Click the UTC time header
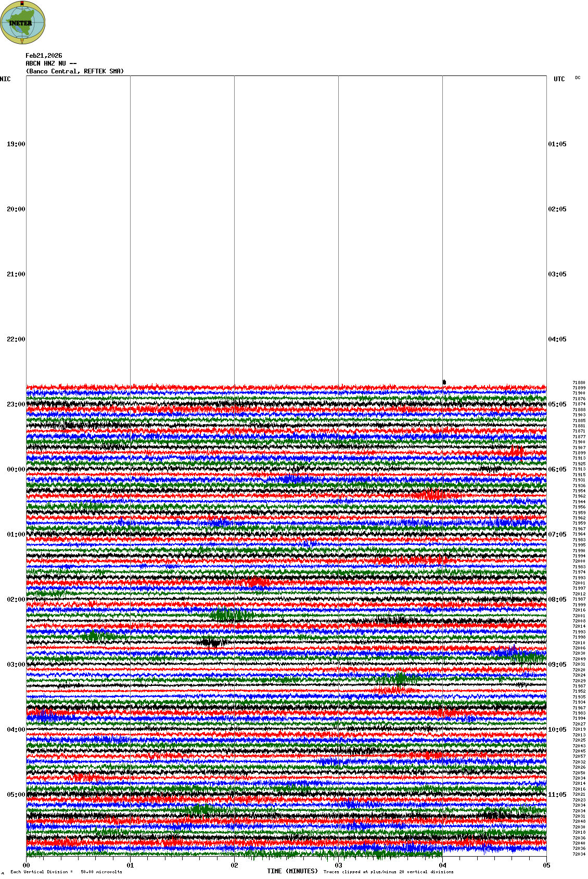This screenshot has height=879, width=588. click(x=559, y=79)
